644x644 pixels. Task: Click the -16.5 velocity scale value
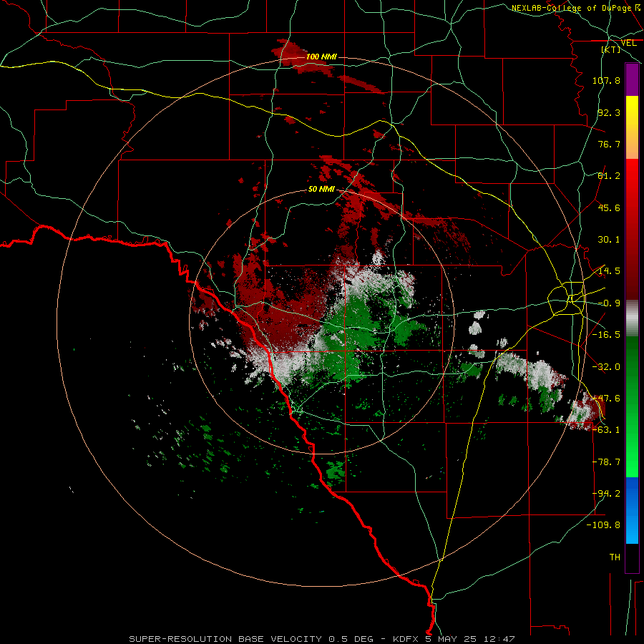pyautogui.click(x=606, y=335)
